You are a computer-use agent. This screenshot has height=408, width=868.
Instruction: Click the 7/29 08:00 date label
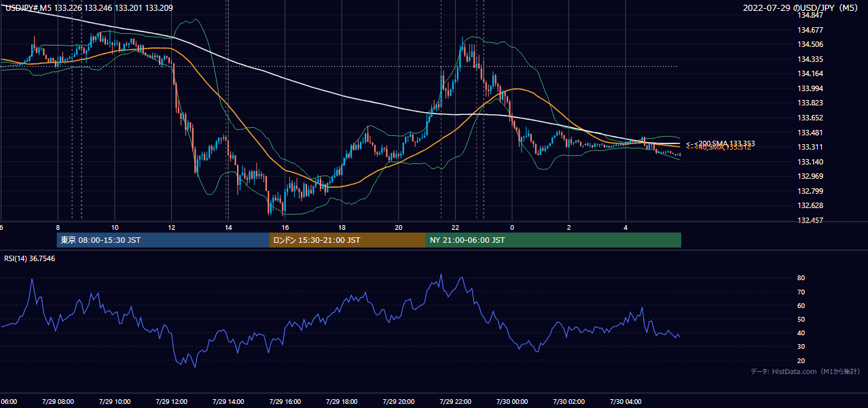[x=58, y=401]
